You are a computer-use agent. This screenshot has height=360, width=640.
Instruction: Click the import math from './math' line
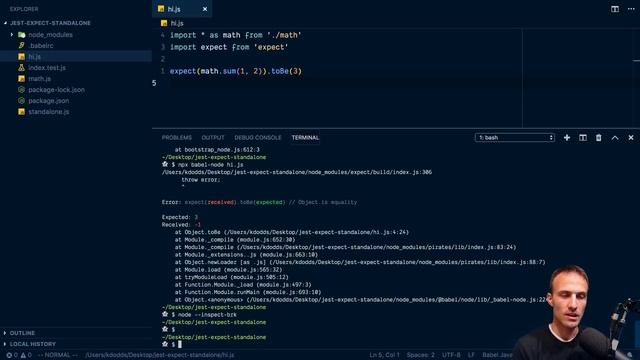click(x=236, y=36)
